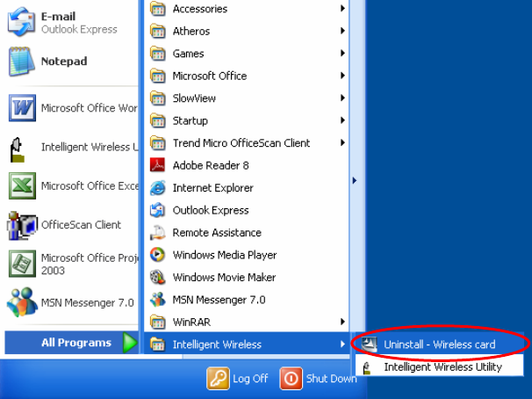
Task: Open E-mail Outlook Express icon
Action: coord(21,23)
